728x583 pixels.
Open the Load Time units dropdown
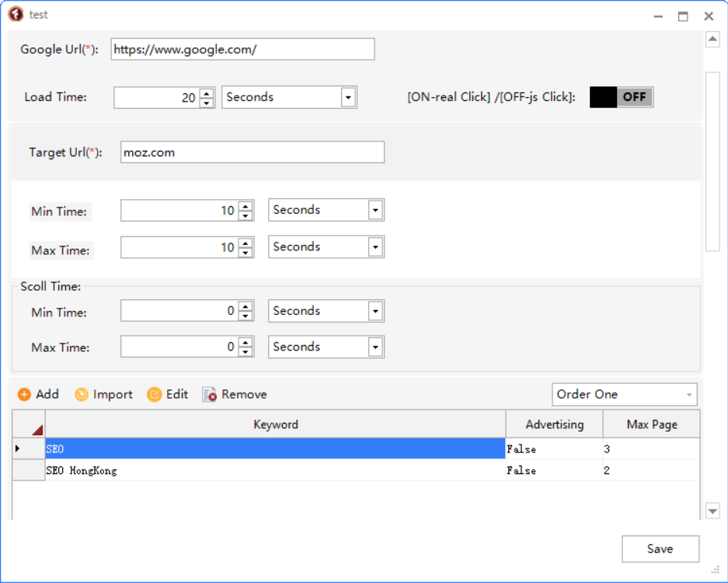348,97
